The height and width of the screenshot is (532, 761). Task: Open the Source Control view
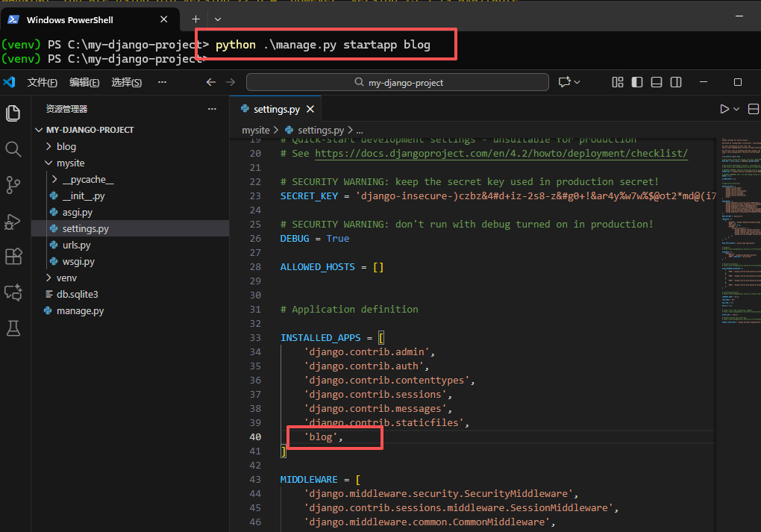pyautogui.click(x=13, y=185)
